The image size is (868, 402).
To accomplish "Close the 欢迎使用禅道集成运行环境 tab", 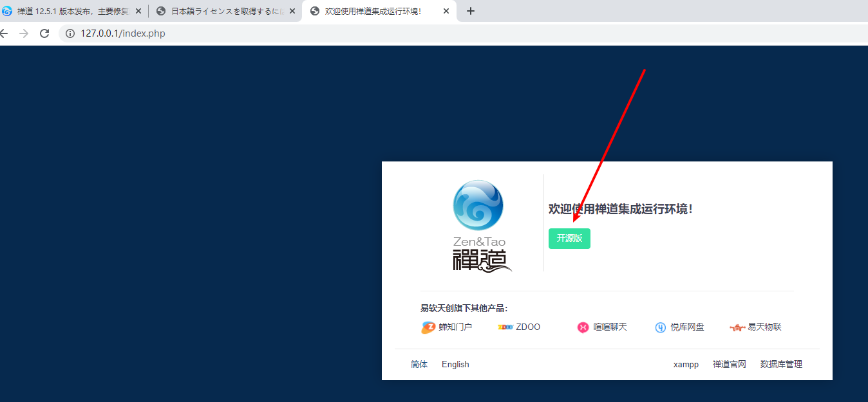I will [x=446, y=11].
